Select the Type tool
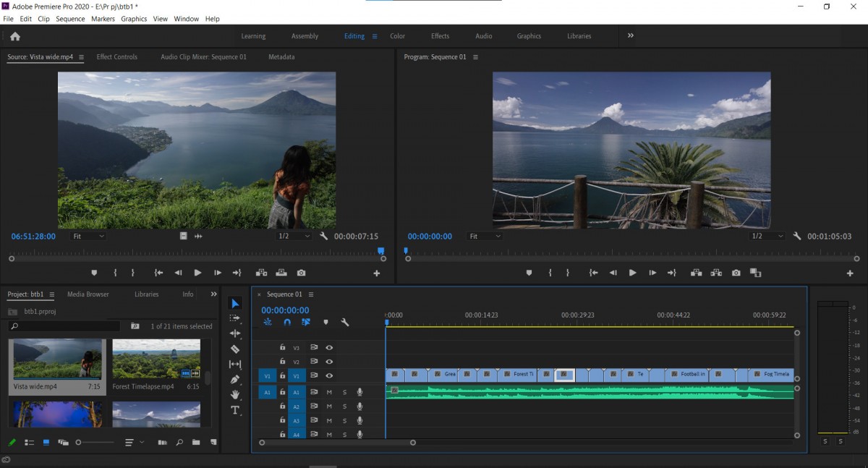868x468 pixels. [235, 410]
